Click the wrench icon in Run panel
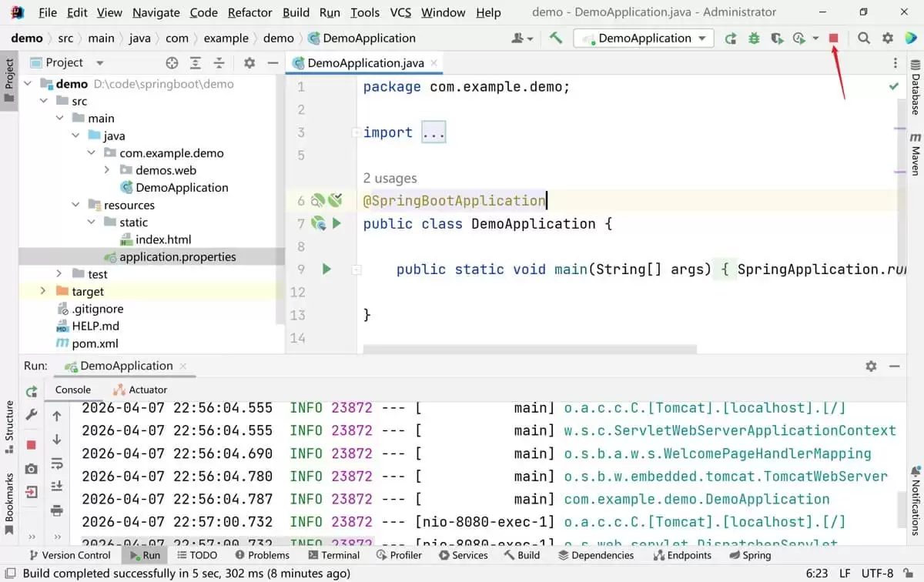 32,414
